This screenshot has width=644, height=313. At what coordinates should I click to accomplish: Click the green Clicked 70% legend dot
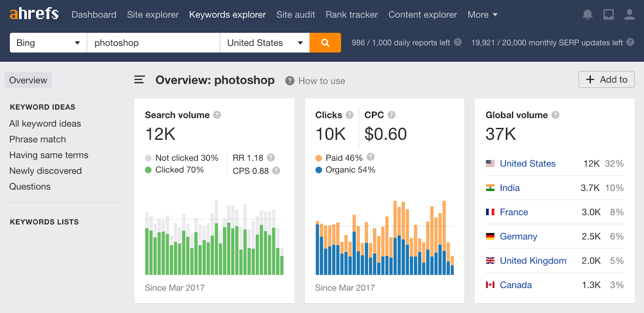coord(148,170)
